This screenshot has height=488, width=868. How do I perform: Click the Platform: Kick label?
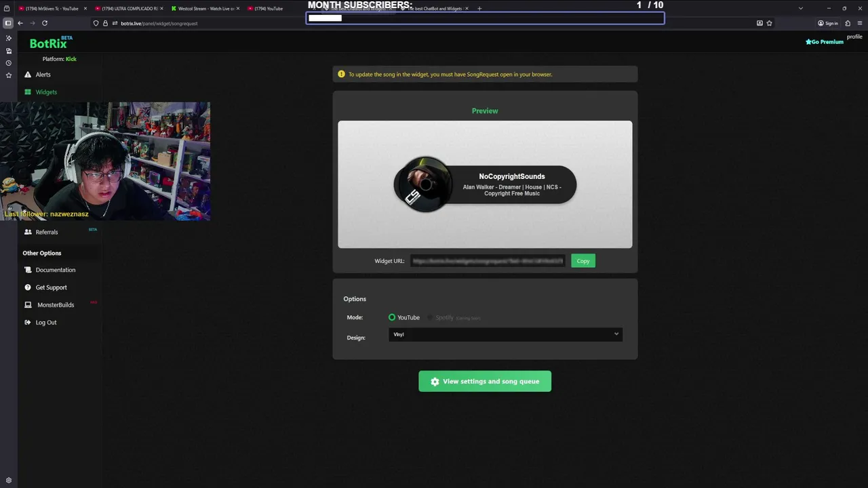click(x=60, y=59)
